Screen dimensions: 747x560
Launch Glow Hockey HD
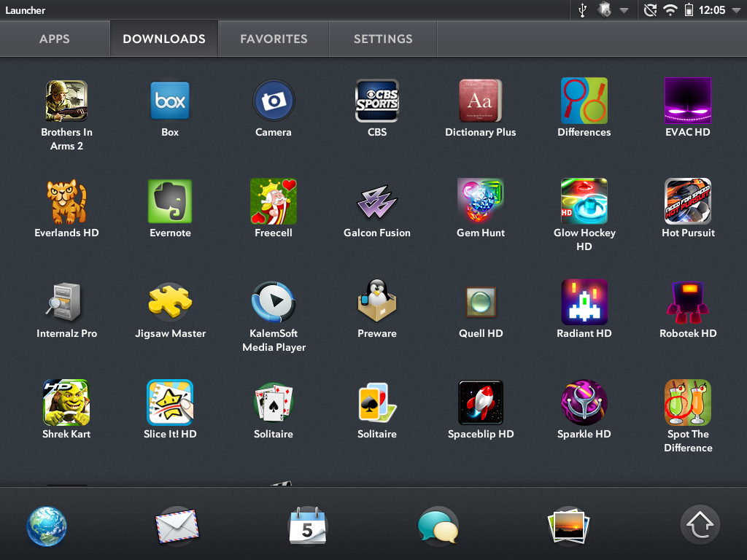point(584,201)
